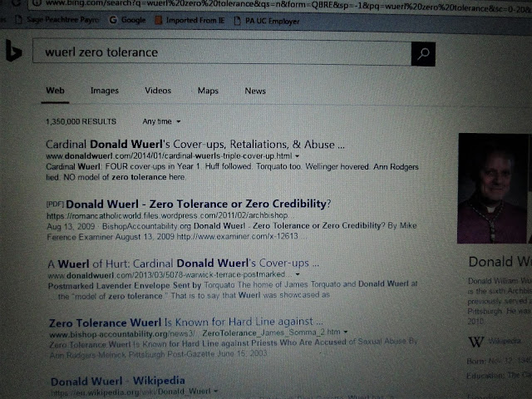This screenshot has height=399, width=532.
Task: Click into the Bing search box
Action: point(222,52)
